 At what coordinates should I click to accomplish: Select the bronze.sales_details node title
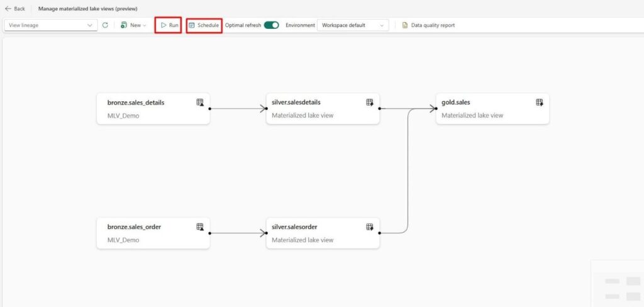(135, 103)
